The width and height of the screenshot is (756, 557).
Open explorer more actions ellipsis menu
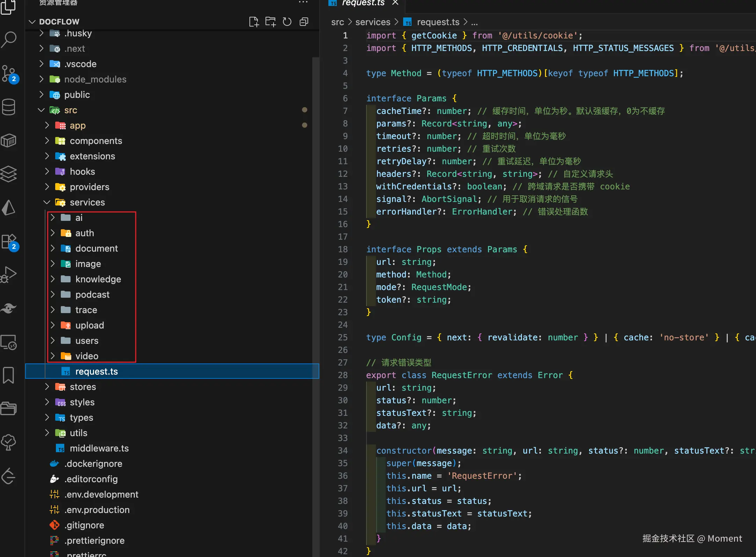(303, 3)
